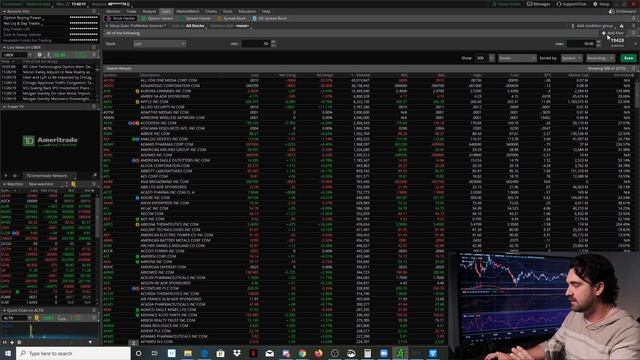Switch to the Tools main tab
The width and height of the screenshot is (640, 360).
pos(228,11)
